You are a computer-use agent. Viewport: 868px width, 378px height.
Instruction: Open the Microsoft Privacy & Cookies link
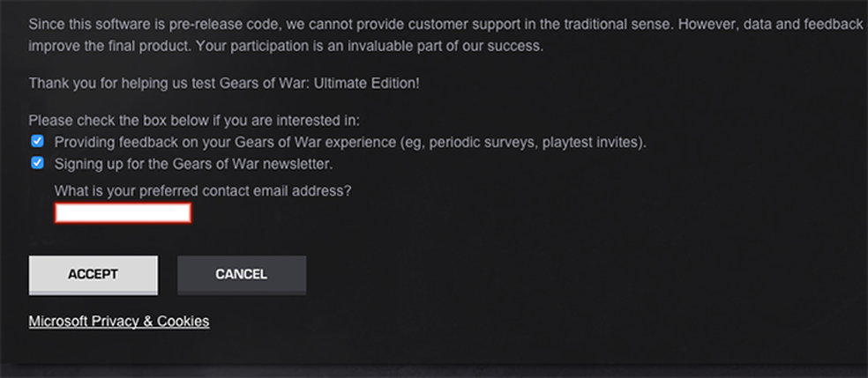pos(118,322)
